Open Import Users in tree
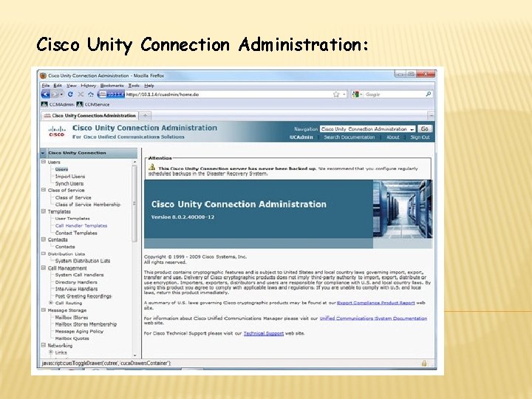Image resolution: width=532 pixels, height=399 pixels. coord(70,177)
